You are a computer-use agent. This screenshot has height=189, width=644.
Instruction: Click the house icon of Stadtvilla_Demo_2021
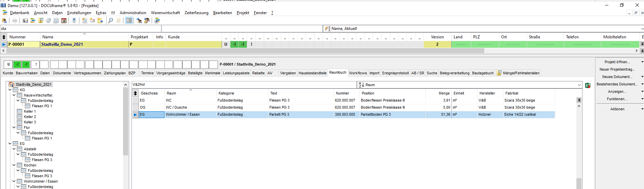[x=11, y=84]
